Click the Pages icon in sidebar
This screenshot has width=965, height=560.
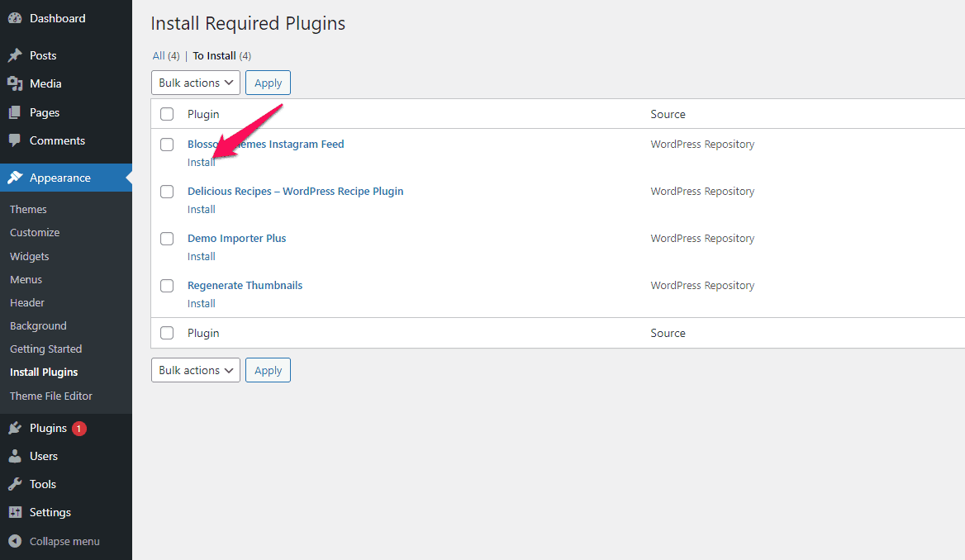pos(15,112)
